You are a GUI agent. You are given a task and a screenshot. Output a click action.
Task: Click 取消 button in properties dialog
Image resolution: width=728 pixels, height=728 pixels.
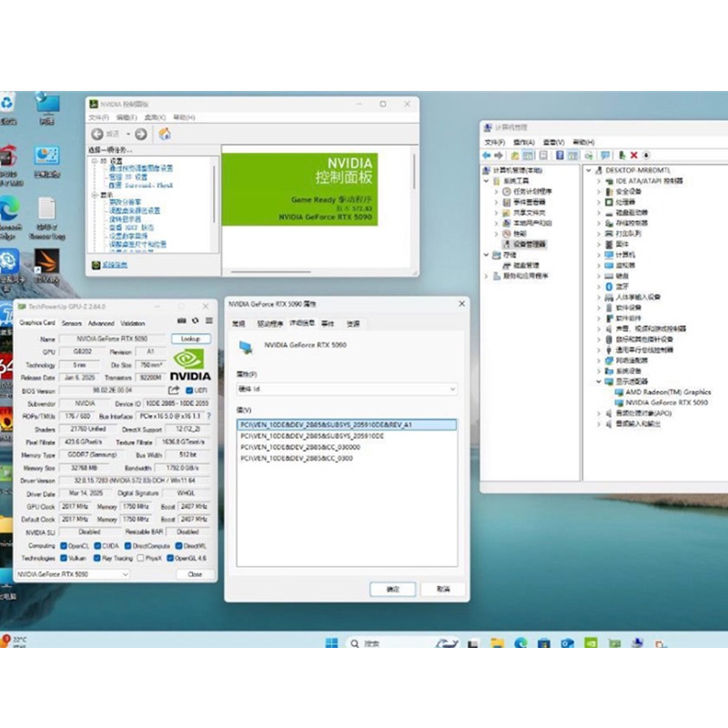click(x=443, y=589)
